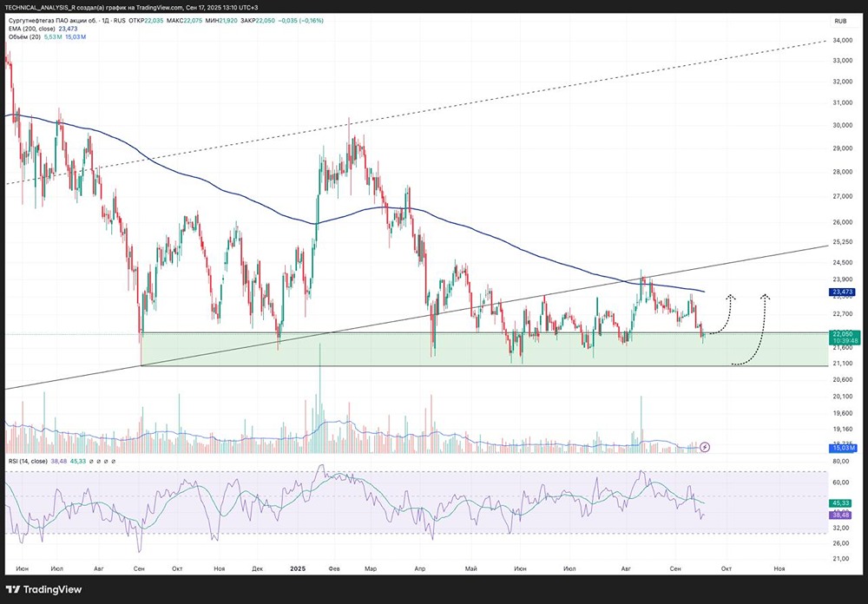Click the Сургутнефтегаз ПАО symbol title
Image resolution: width=868 pixels, height=604 pixels.
tap(67, 21)
